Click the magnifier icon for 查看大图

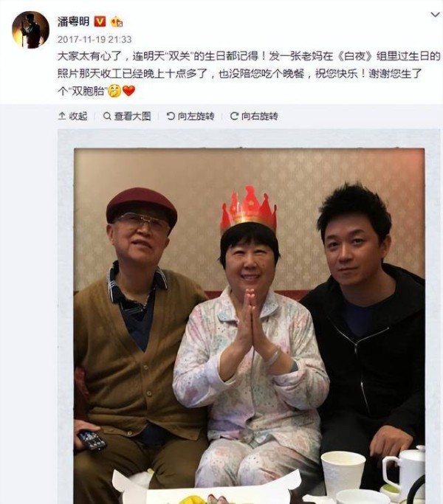click(x=107, y=116)
